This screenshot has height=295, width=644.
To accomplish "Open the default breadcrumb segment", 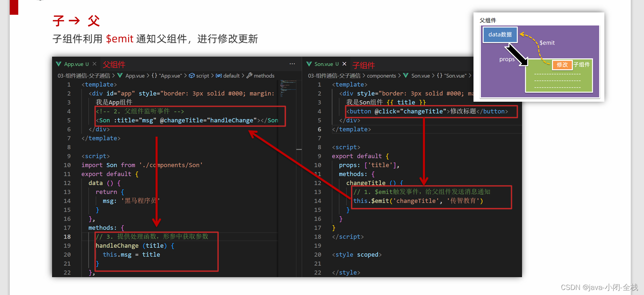I will (231, 76).
